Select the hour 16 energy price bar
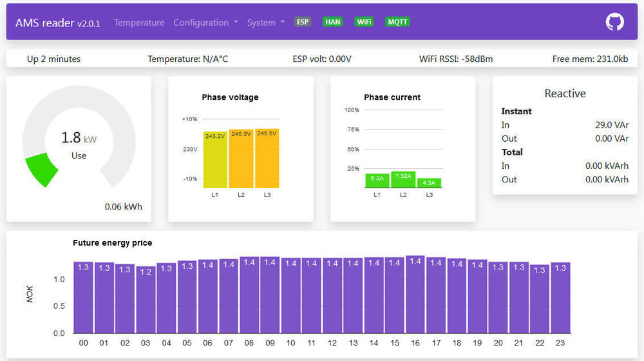 tap(415, 297)
